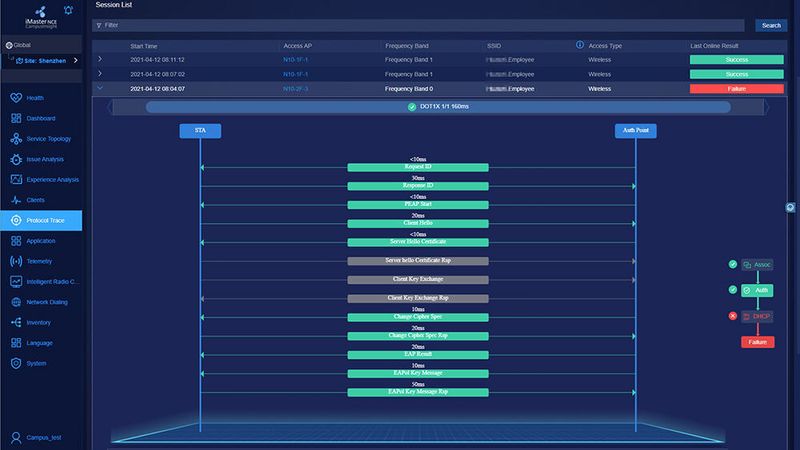Click the Telemetry icon
This screenshot has width=800, height=450.
pyautogui.click(x=16, y=261)
